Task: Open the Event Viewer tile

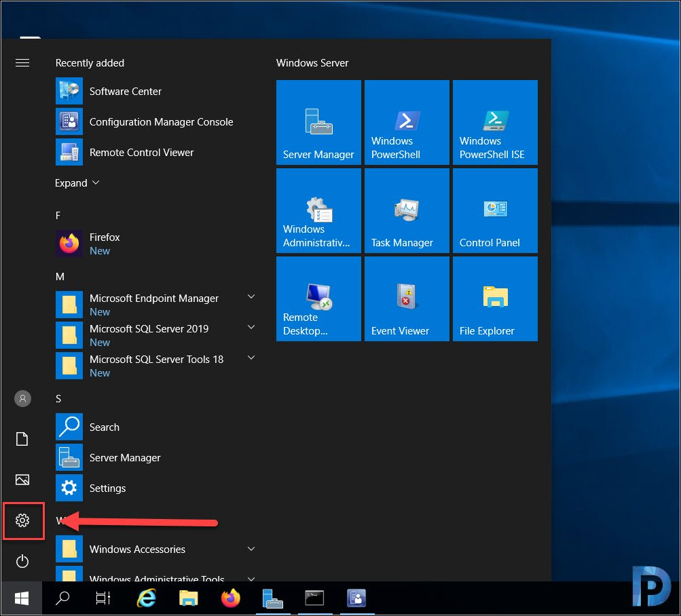Action: point(407,299)
